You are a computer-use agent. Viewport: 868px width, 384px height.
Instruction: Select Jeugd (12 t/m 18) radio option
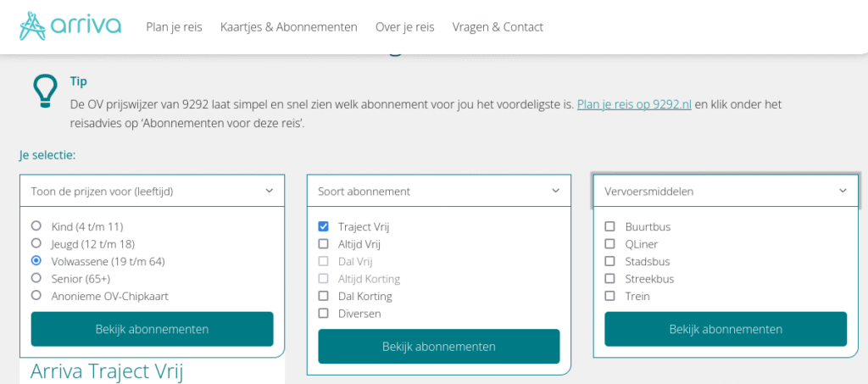[x=36, y=244]
